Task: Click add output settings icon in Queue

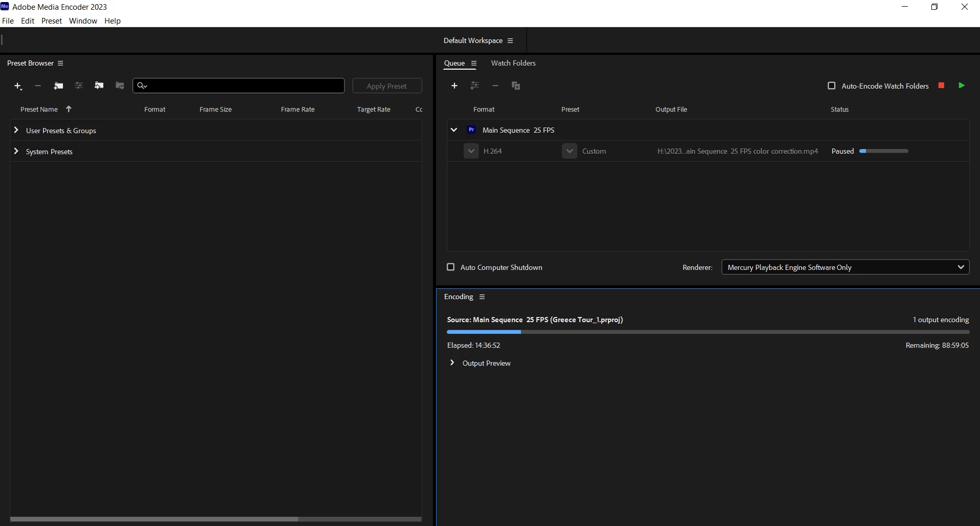Action: (475, 86)
